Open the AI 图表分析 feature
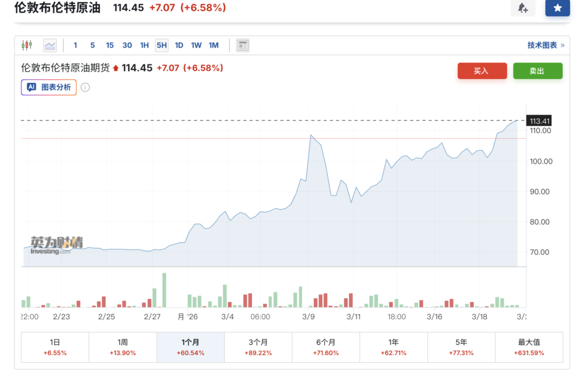The image size is (588, 373). 49,87
